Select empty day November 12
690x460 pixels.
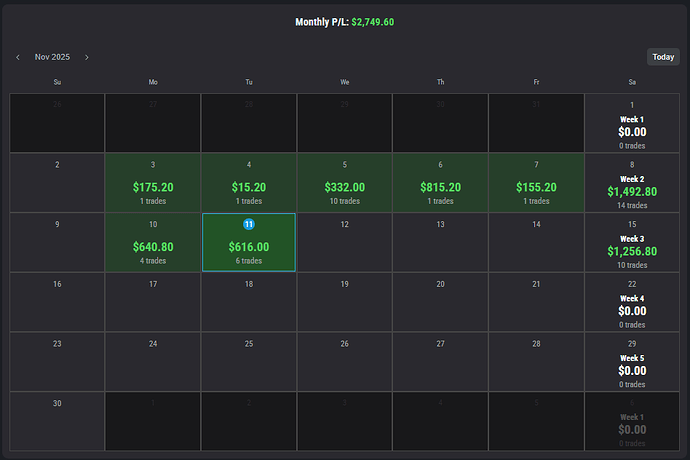344,242
